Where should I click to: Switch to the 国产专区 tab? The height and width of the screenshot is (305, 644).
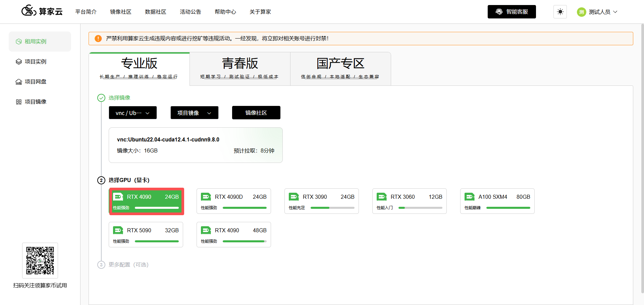click(x=340, y=69)
